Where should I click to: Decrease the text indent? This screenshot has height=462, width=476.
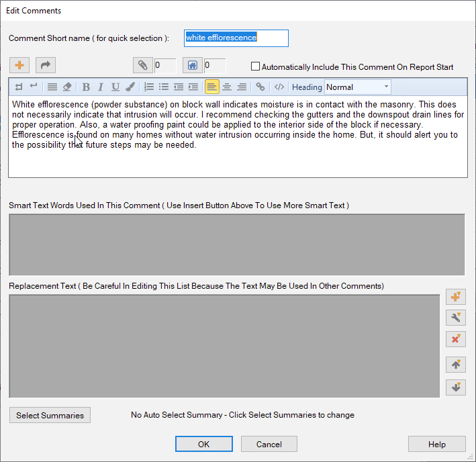(x=179, y=87)
